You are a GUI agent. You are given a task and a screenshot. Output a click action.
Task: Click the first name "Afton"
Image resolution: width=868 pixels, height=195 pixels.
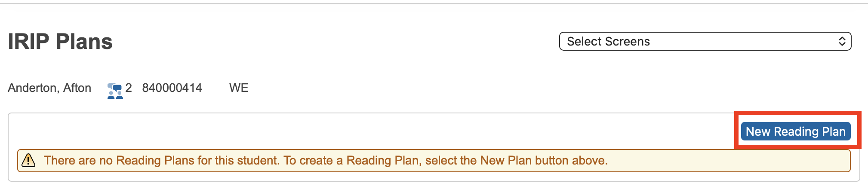[77, 88]
